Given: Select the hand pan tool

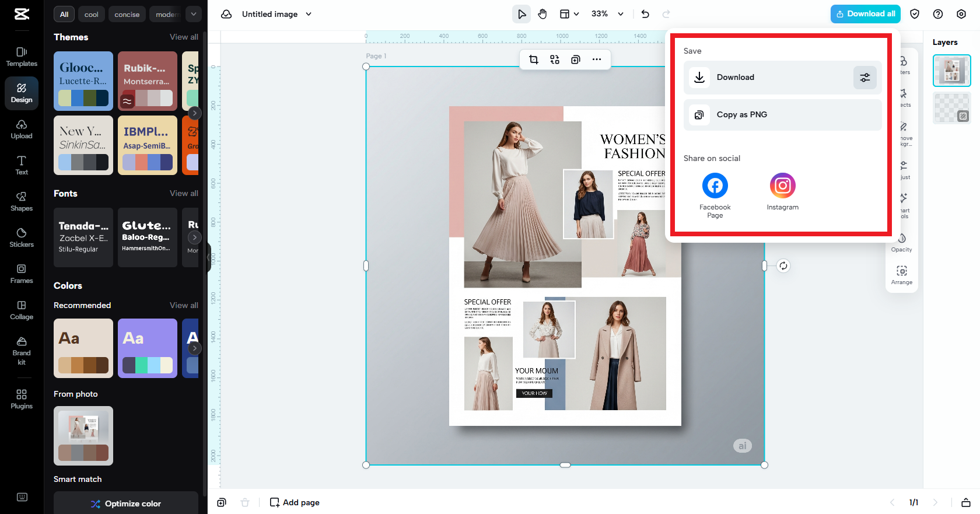Looking at the screenshot, I should 542,14.
